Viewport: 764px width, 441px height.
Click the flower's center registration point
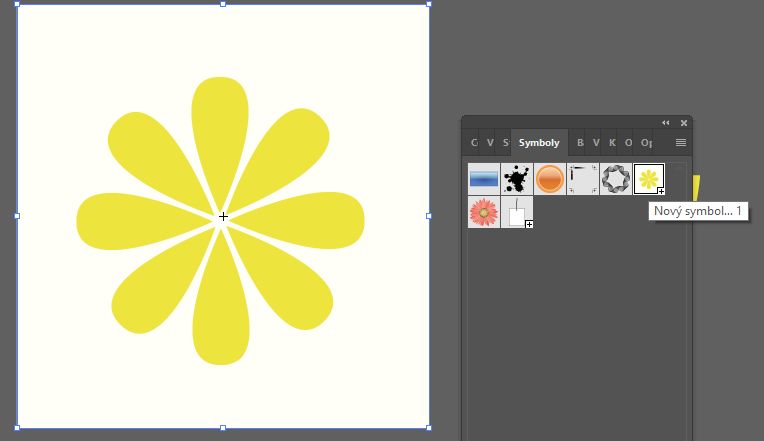[x=223, y=216]
